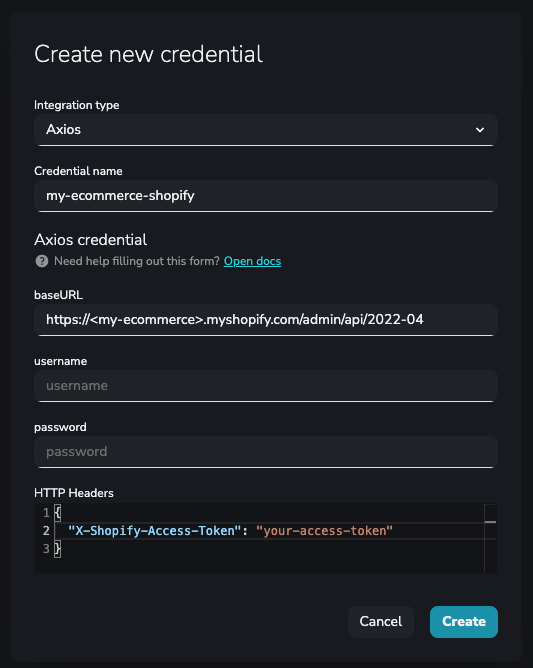533x668 pixels.
Task: Click line number 2 in editor gutter
Action: click(x=46, y=531)
